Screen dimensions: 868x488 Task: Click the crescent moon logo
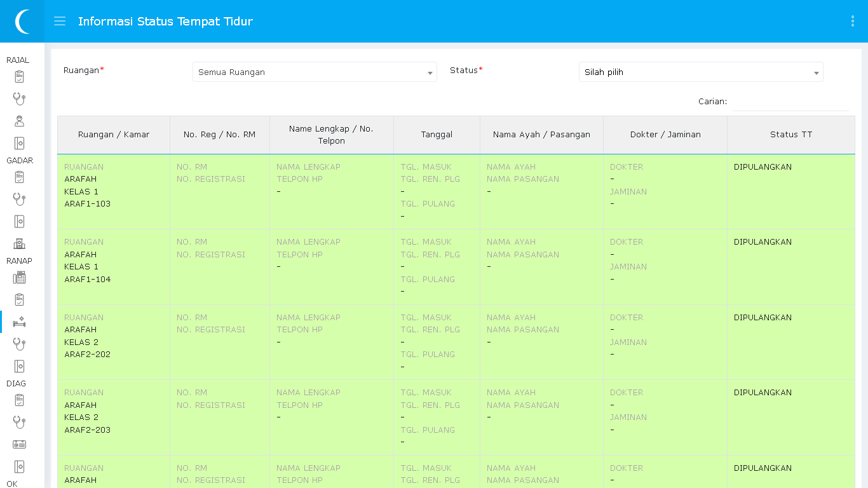click(x=22, y=22)
